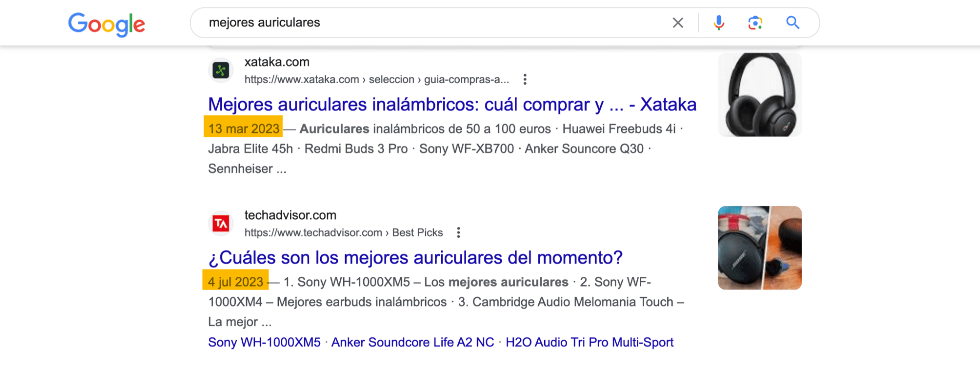Open the Tech Advisor article on mejores auriculares
The height and width of the screenshot is (392, 980).
(415, 258)
